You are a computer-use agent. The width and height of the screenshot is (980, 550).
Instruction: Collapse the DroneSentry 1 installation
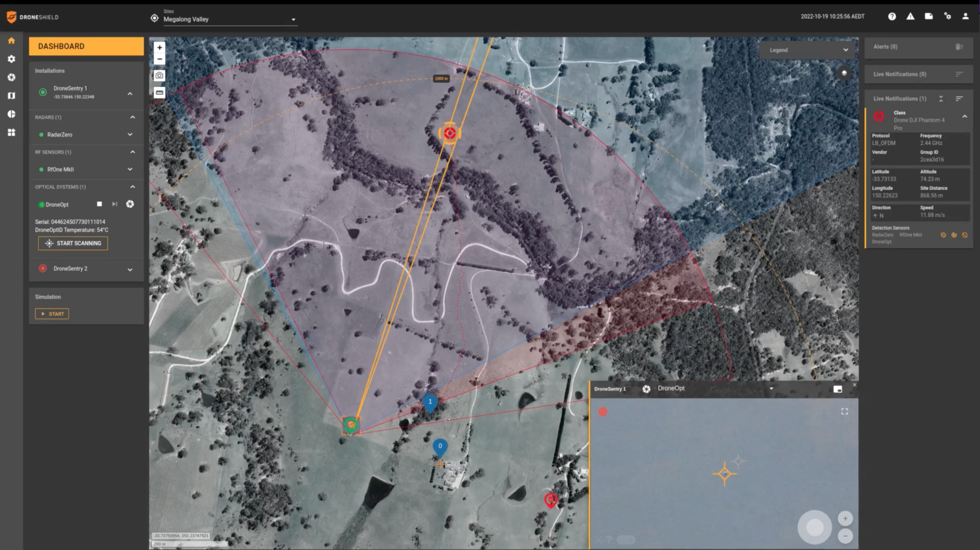pos(130,94)
